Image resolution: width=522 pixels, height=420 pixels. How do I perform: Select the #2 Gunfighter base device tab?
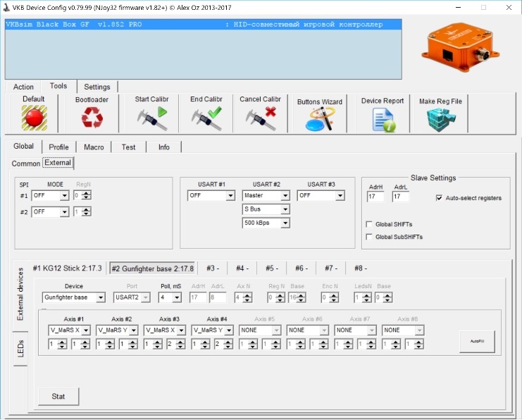(152, 268)
